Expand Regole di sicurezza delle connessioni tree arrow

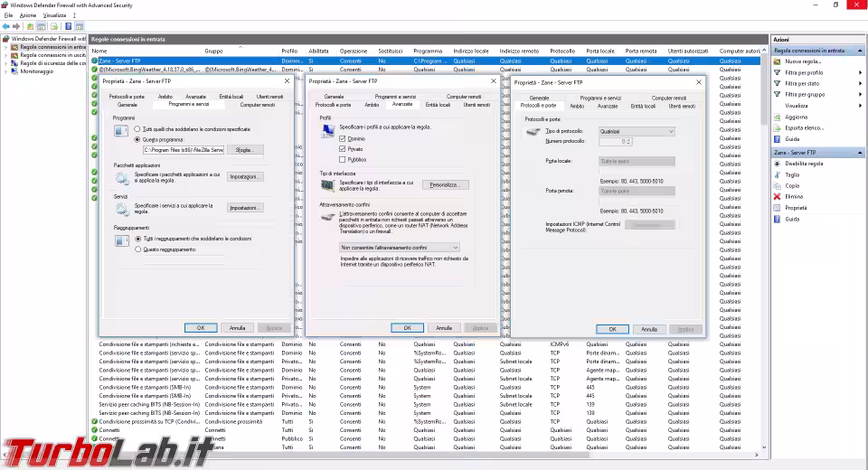[5, 63]
